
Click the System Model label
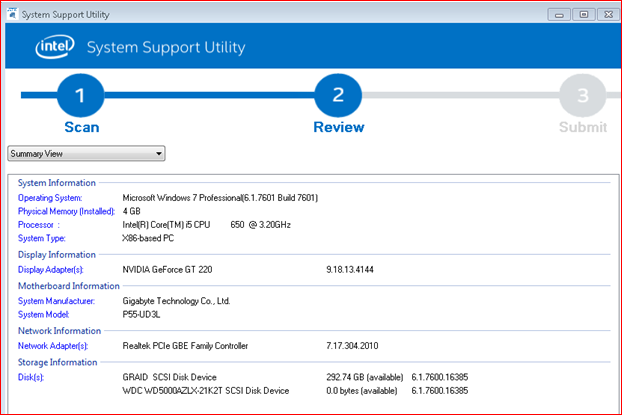43,315
